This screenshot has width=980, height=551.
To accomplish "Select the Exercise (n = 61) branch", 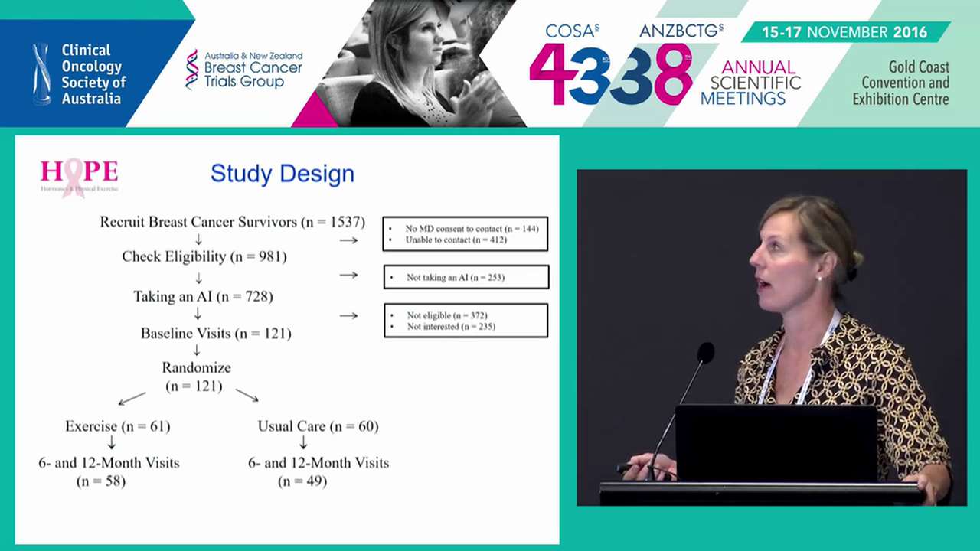I will [117, 426].
